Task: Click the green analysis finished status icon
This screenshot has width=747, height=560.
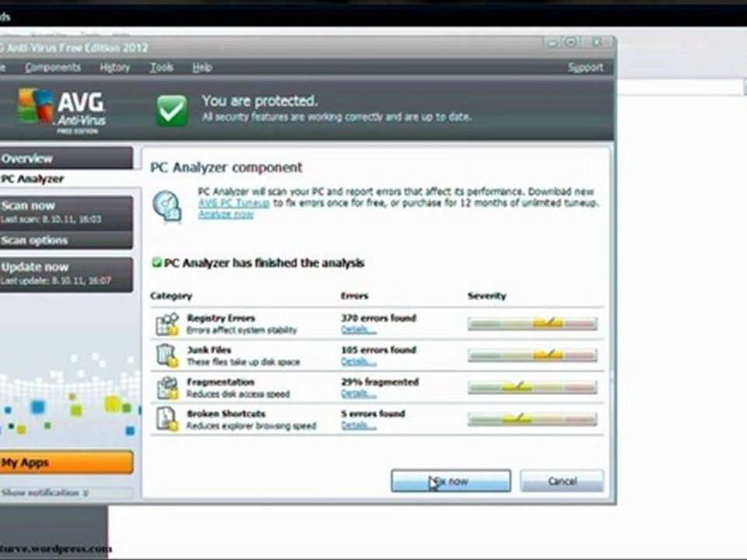Action: pyautogui.click(x=156, y=262)
